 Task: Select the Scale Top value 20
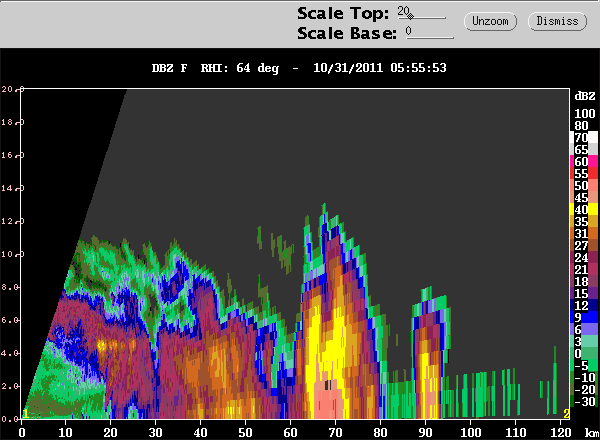(x=403, y=11)
